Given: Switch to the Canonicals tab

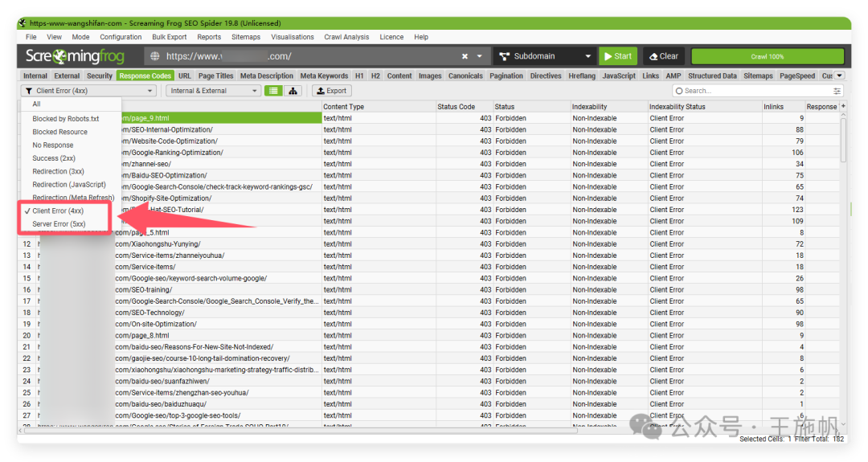Looking at the screenshot, I should point(465,76).
